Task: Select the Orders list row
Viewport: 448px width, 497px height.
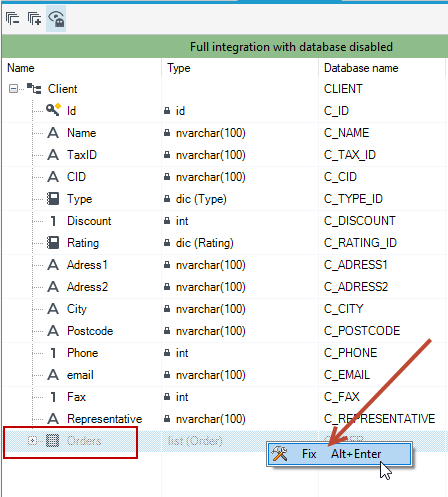Action: coord(225,441)
